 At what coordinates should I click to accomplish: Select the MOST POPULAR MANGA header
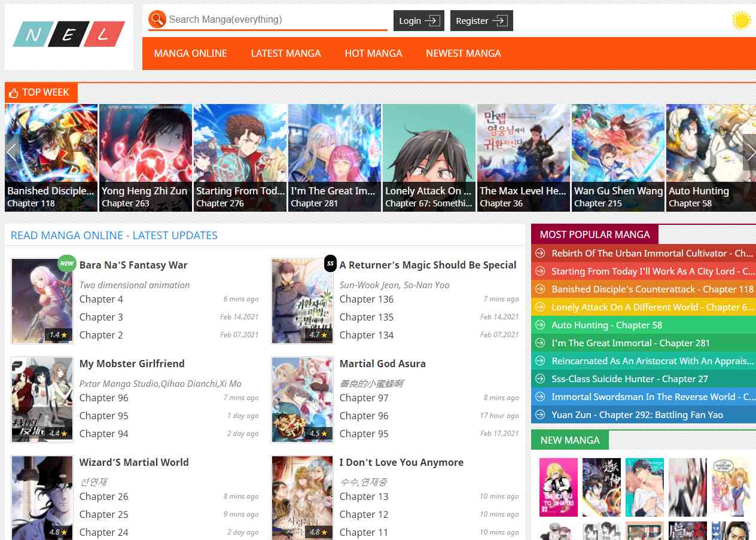coord(595,234)
